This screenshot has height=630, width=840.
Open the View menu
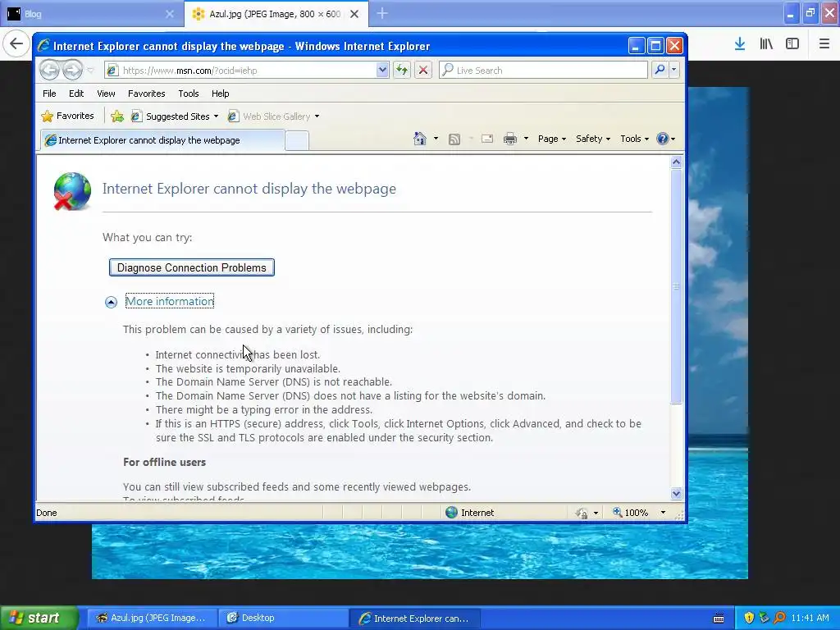[x=106, y=94]
